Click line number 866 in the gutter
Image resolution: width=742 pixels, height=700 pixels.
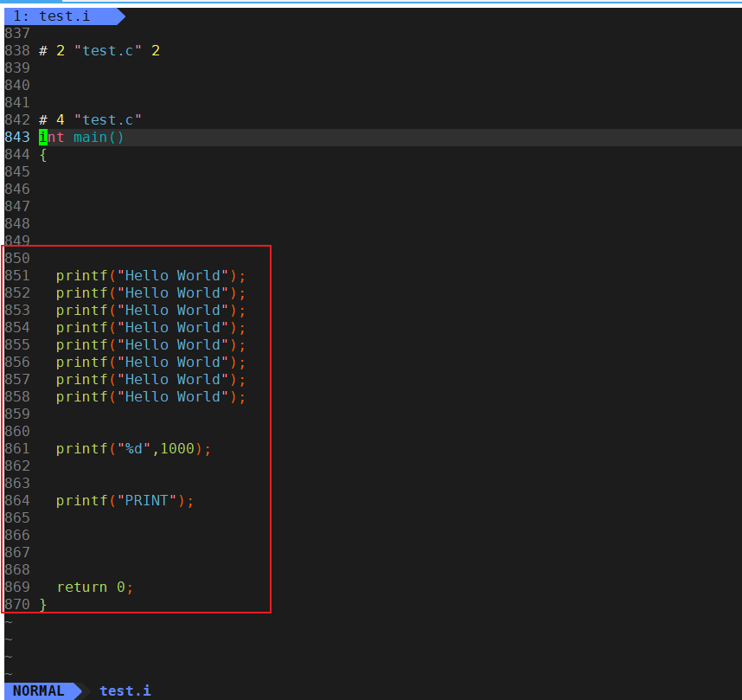tap(17, 536)
